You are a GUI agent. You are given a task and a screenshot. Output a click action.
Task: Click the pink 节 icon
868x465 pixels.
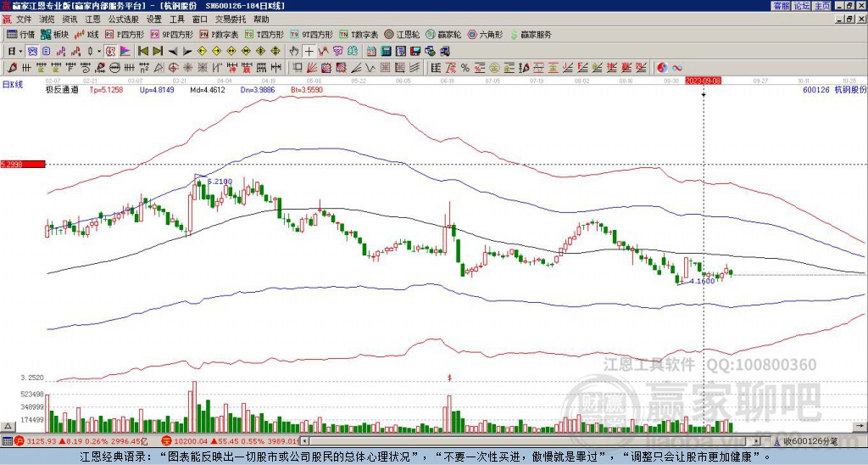coord(337,52)
